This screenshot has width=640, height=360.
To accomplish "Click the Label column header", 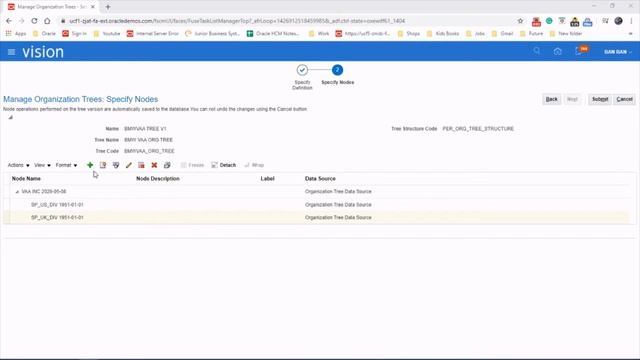I will click(x=267, y=179).
